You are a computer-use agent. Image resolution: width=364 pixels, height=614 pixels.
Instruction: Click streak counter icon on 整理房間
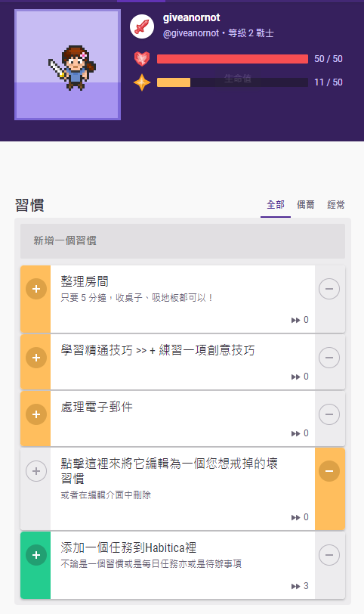tap(295, 321)
